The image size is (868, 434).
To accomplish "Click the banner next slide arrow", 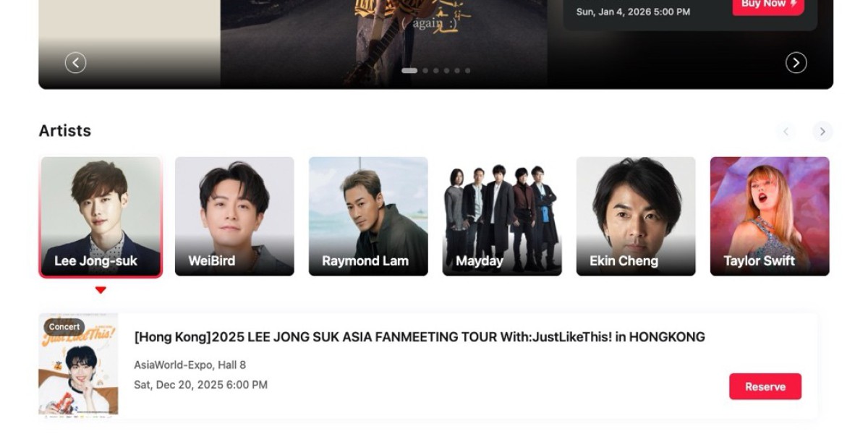I will pos(796,63).
